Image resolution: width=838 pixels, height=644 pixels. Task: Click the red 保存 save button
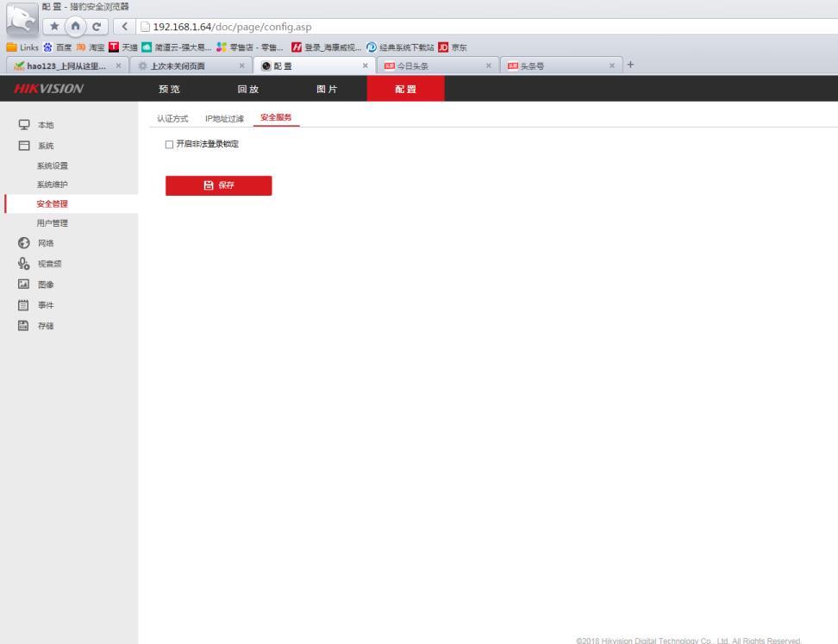point(219,185)
